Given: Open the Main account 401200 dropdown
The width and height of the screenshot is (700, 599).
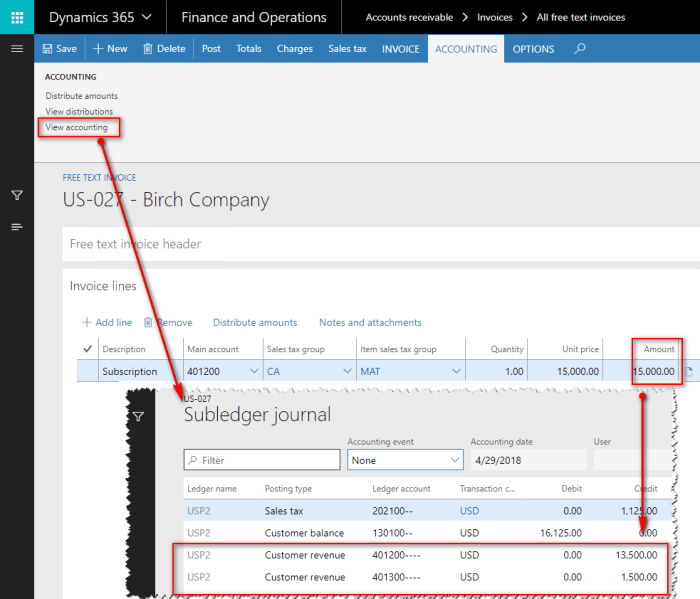Looking at the screenshot, I should (254, 371).
